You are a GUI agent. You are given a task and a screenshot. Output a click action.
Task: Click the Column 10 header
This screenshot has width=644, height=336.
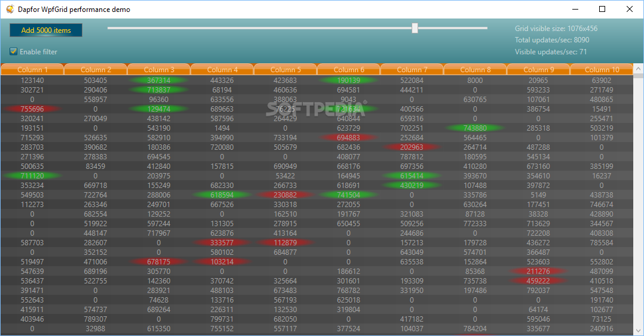602,70
